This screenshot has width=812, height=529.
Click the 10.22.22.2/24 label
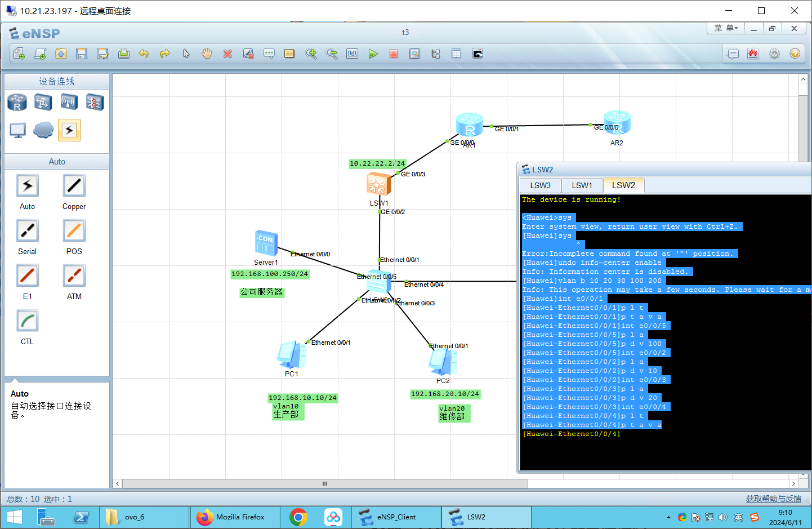[x=377, y=163]
